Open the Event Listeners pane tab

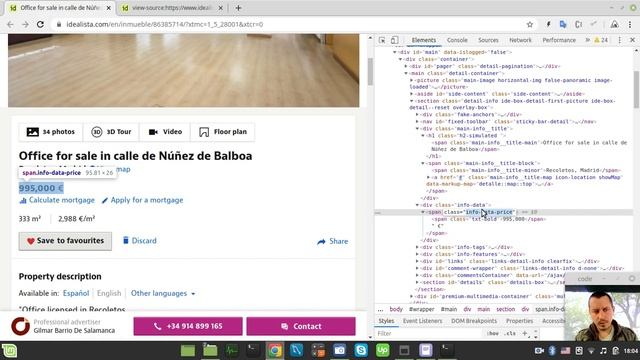422,321
